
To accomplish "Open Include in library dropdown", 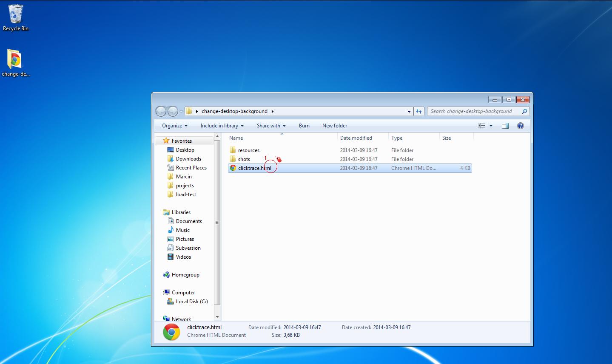I will coord(222,126).
